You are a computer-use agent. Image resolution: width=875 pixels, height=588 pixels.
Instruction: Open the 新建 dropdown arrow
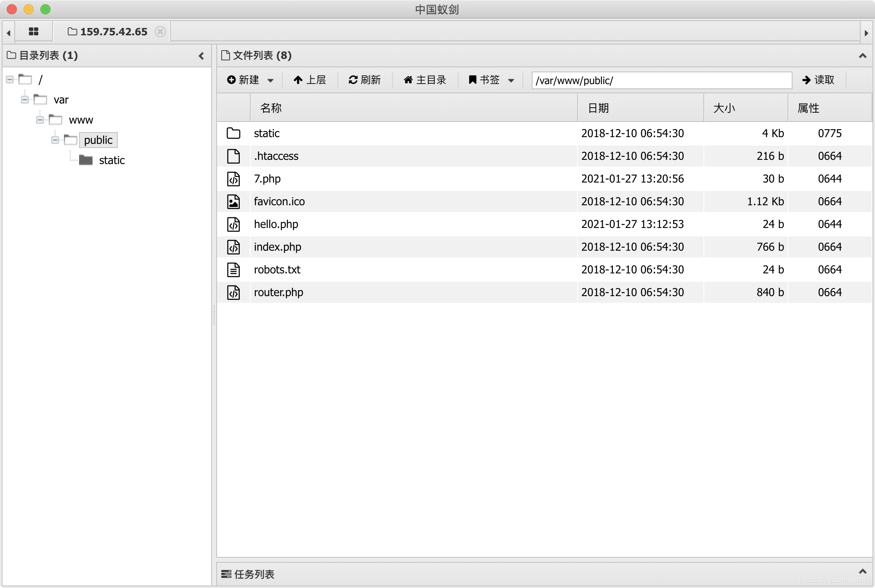coord(270,80)
